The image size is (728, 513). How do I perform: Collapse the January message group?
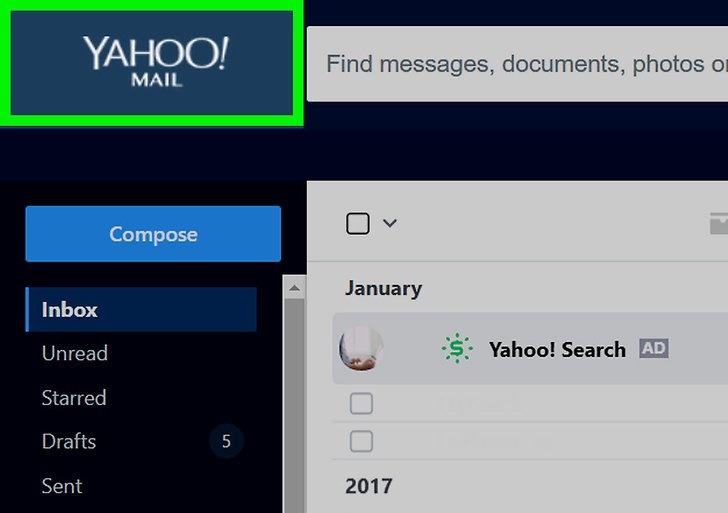(x=384, y=288)
